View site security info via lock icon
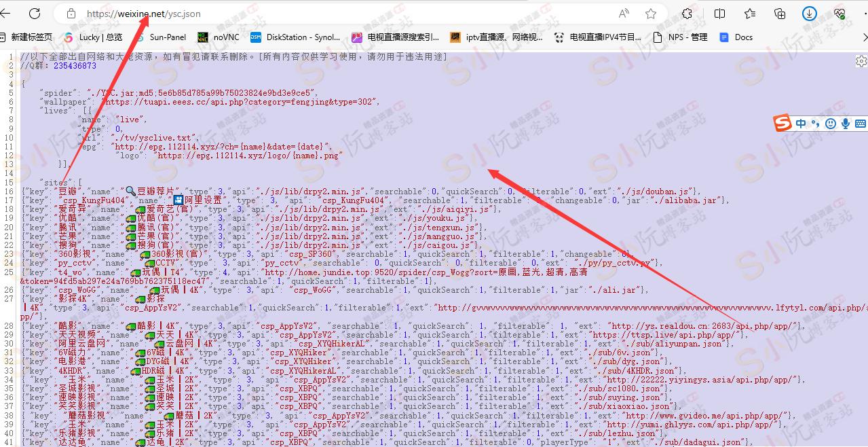This screenshot has height=447, width=868. click(x=71, y=14)
